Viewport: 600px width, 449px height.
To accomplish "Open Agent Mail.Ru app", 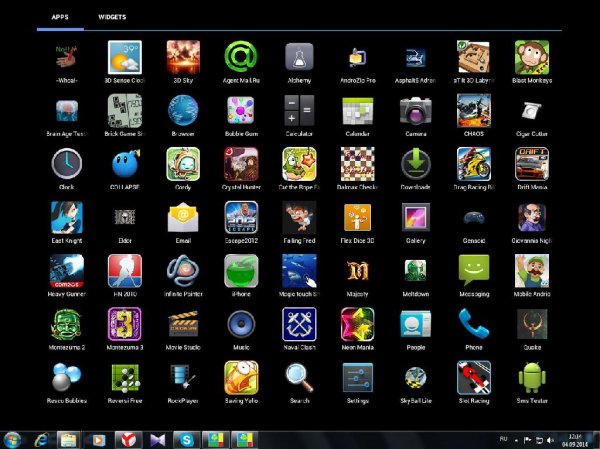I will click(241, 57).
